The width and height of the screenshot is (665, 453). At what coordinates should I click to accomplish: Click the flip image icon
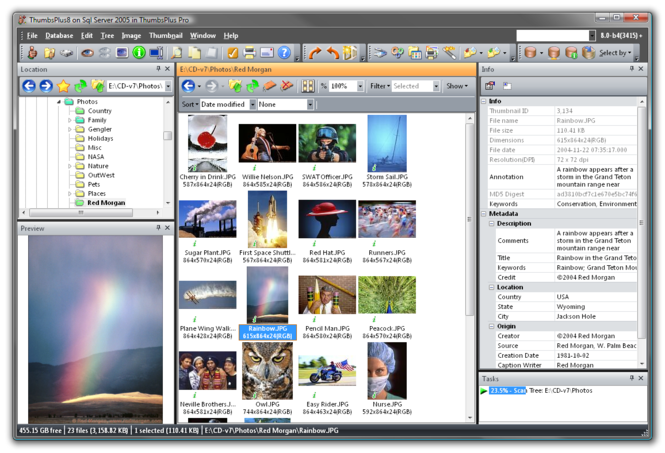(x=350, y=53)
